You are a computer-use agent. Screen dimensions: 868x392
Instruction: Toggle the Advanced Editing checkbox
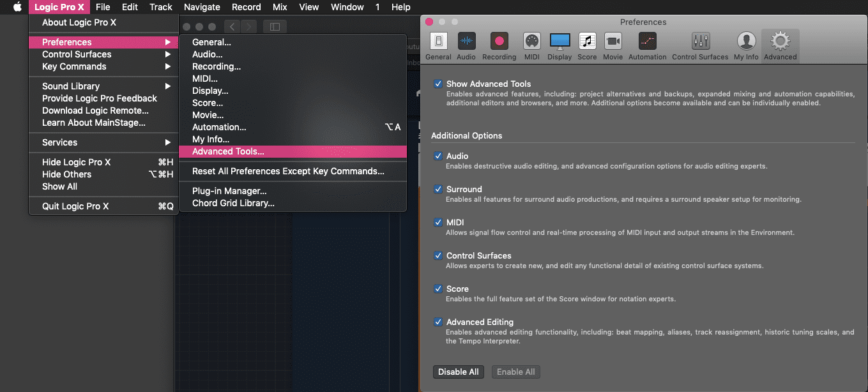point(438,322)
